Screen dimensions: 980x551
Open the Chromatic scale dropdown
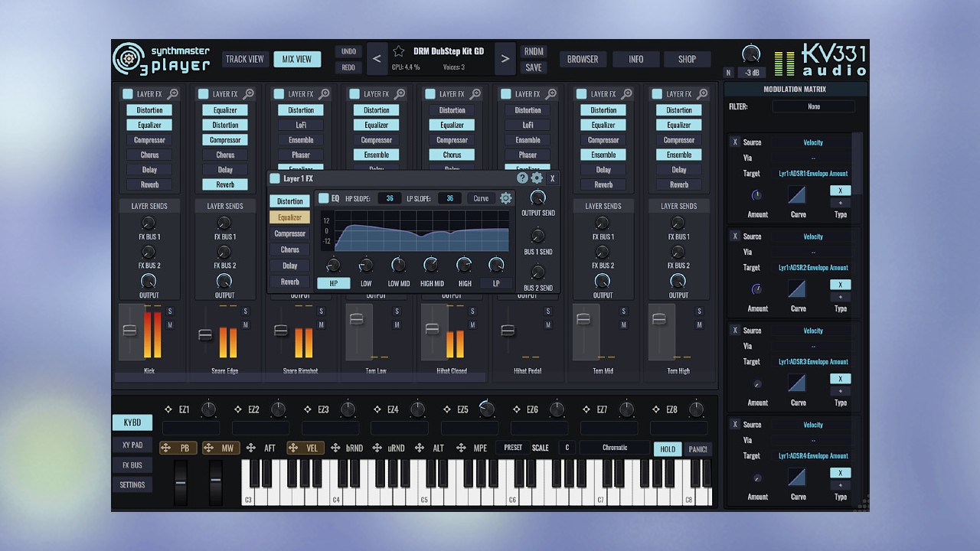[615, 448]
